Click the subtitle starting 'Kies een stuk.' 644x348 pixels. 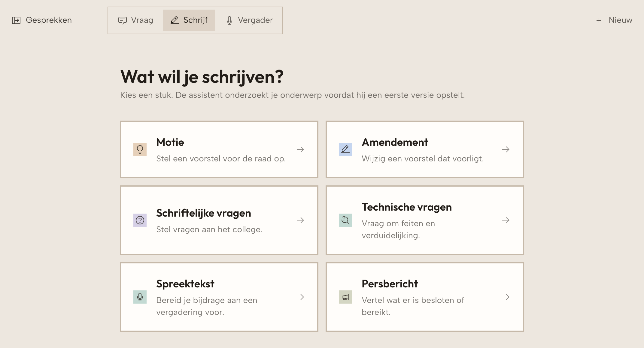pos(292,95)
